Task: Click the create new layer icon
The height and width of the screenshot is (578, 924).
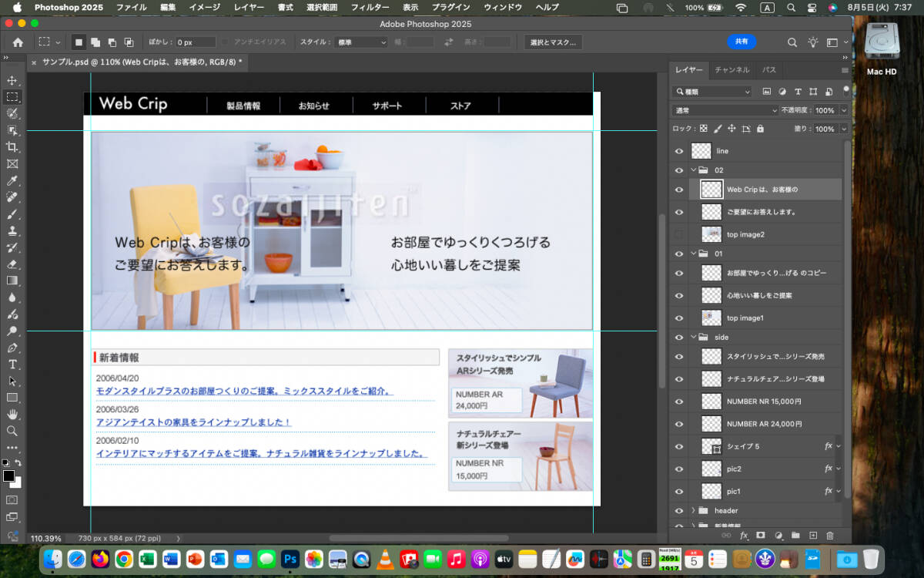Action: [x=812, y=535]
